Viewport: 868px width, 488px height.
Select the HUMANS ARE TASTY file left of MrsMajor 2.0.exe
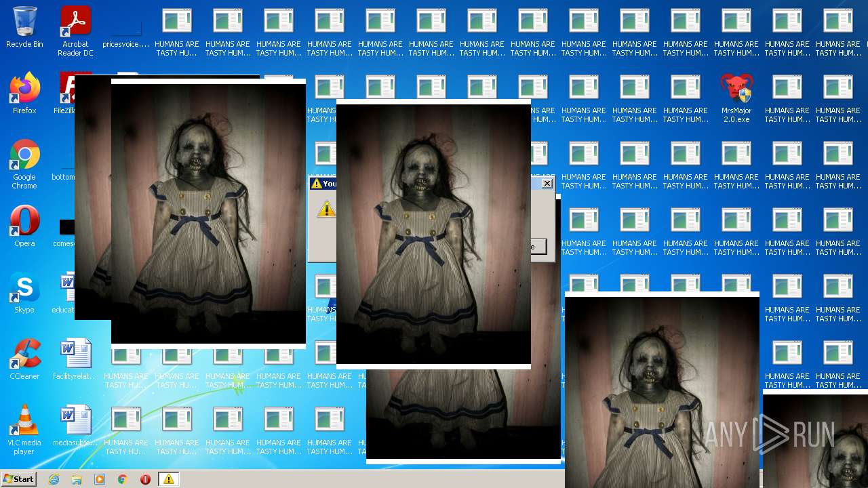(x=686, y=98)
